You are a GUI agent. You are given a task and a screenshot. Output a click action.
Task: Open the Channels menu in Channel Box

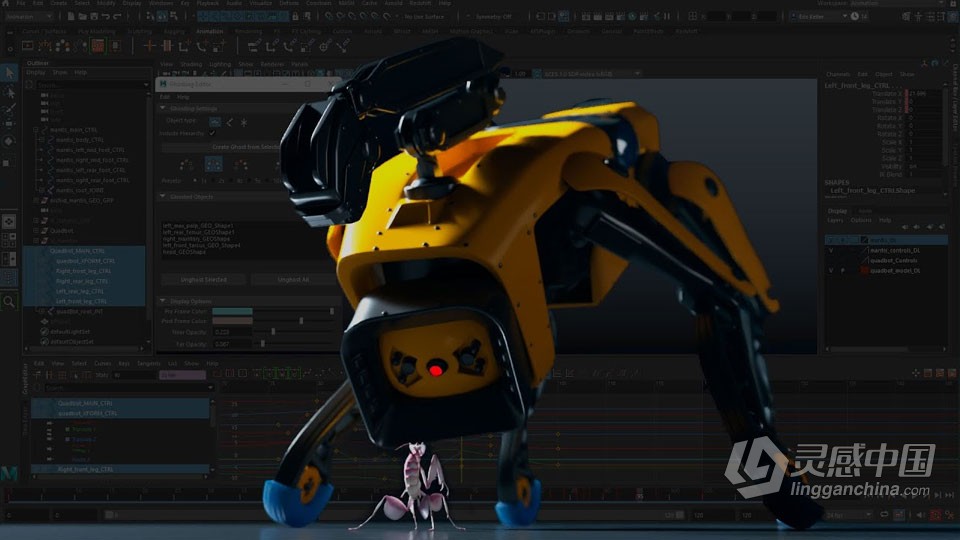838,74
